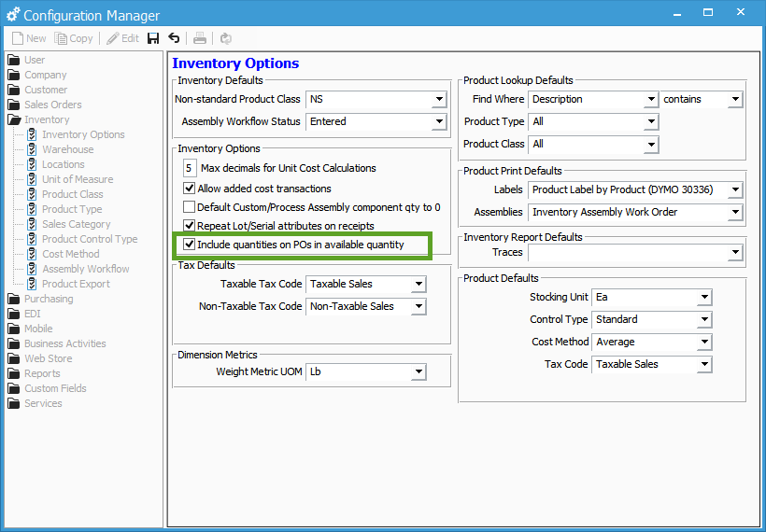
Task: Collapse the Inventory folder
Action: click(x=38, y=119)
